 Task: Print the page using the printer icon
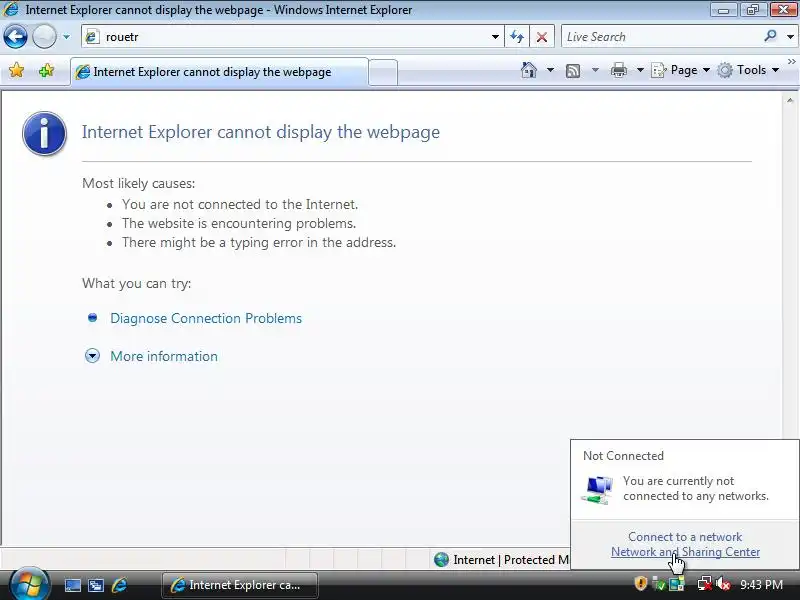click(x=618, y=70)
